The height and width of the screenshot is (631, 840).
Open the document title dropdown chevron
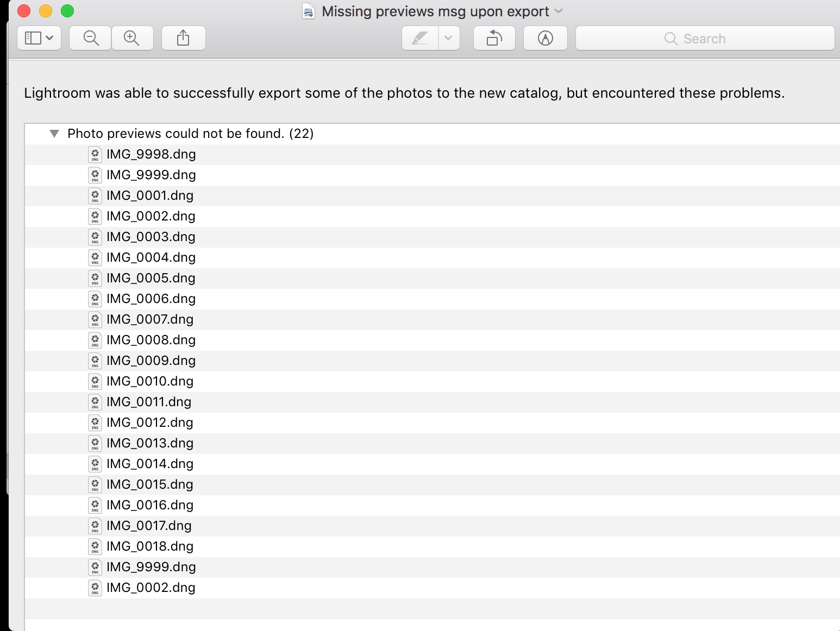559,11
